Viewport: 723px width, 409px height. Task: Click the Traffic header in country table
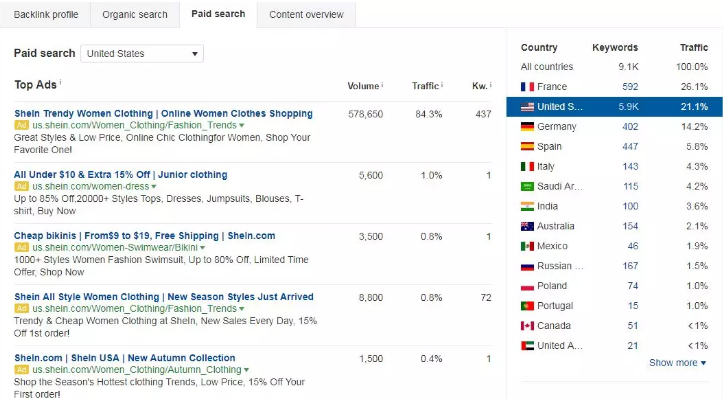[694, 47]
